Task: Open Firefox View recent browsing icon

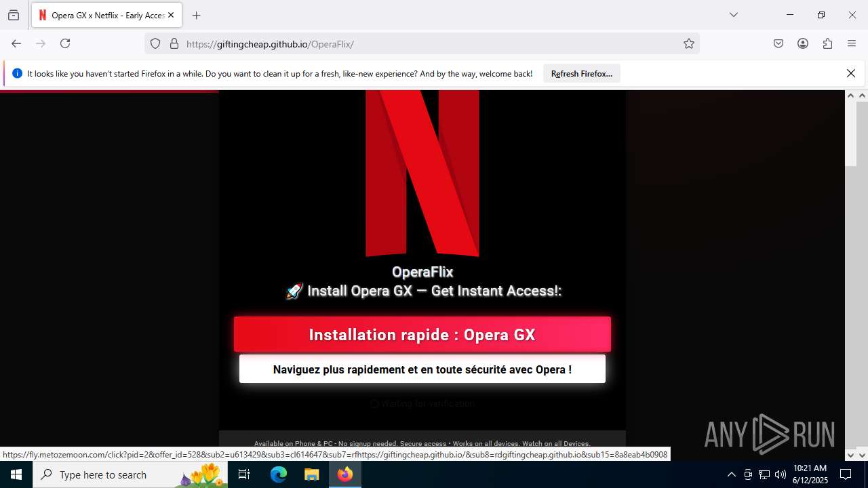Action: [x=14, y=15]
